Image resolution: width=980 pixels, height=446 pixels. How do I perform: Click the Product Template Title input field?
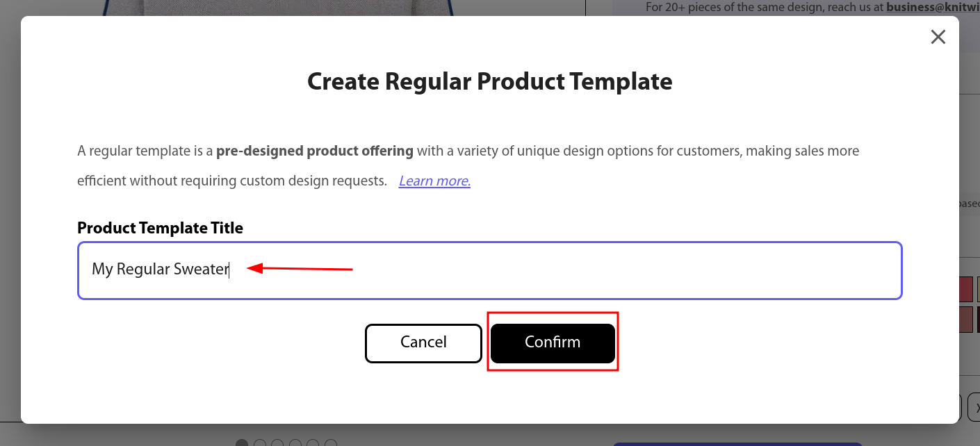(490, 270)
